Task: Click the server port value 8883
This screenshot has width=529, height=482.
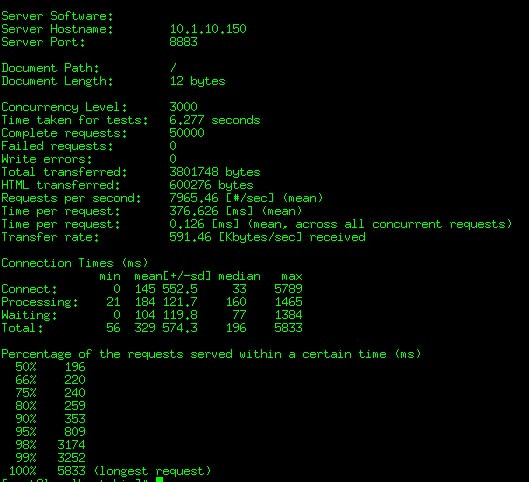Action: click(x=183, y=42)
